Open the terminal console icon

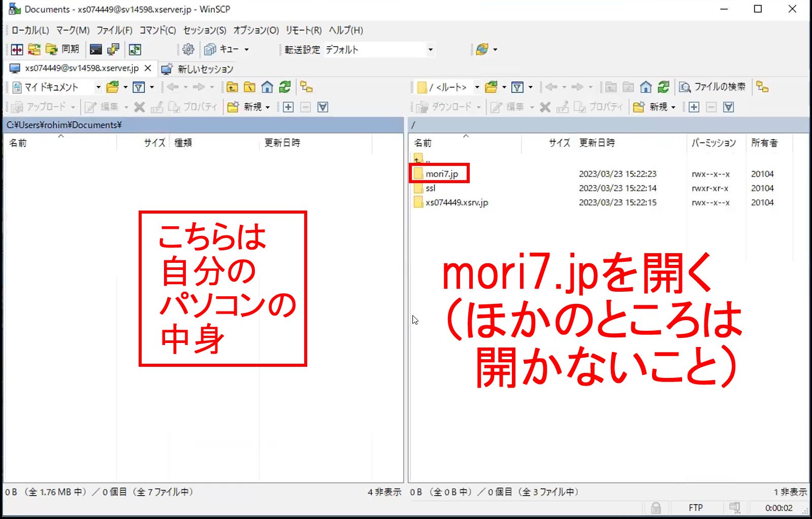pyautogui.click(x=95, y=49)
